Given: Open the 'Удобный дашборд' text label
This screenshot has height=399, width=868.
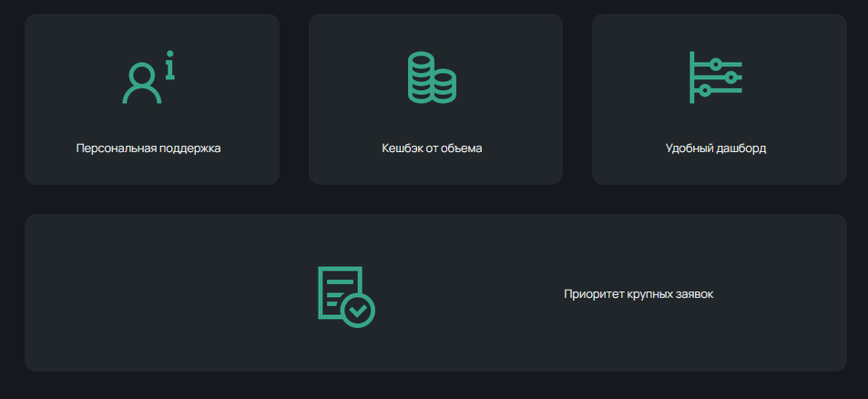Looking at the screenshot, I should (715, 148).
